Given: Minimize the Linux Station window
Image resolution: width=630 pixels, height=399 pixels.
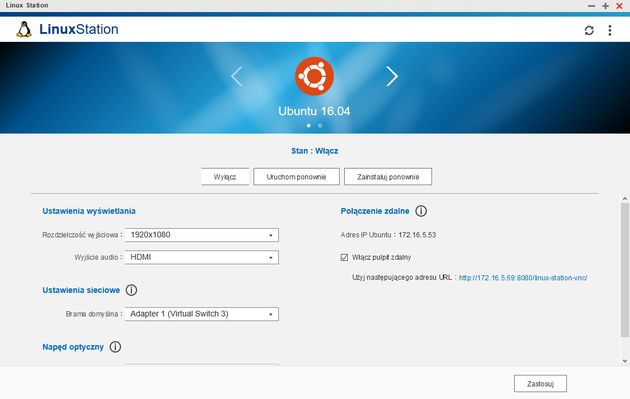Looking at the screenshot, I should [x=591, y=6].
